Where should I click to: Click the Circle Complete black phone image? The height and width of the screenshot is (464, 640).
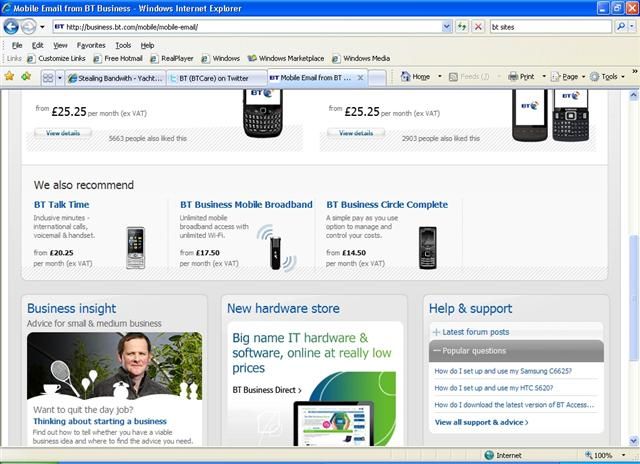click(427, 248)
